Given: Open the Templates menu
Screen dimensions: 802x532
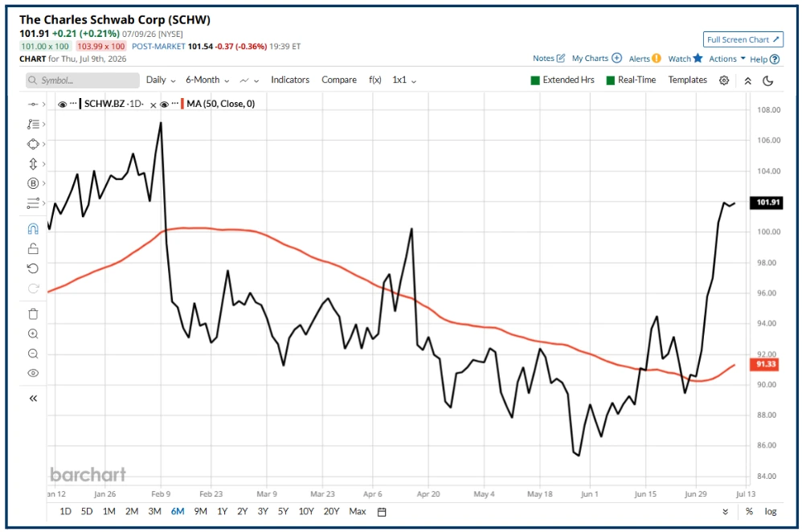Looking at the screenshot, I should pos(687,80).
